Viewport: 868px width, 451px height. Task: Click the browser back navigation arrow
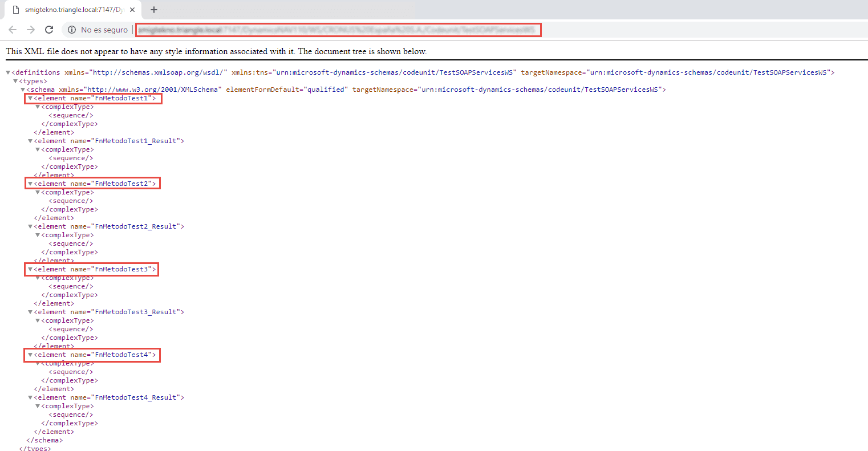(13, 30)
